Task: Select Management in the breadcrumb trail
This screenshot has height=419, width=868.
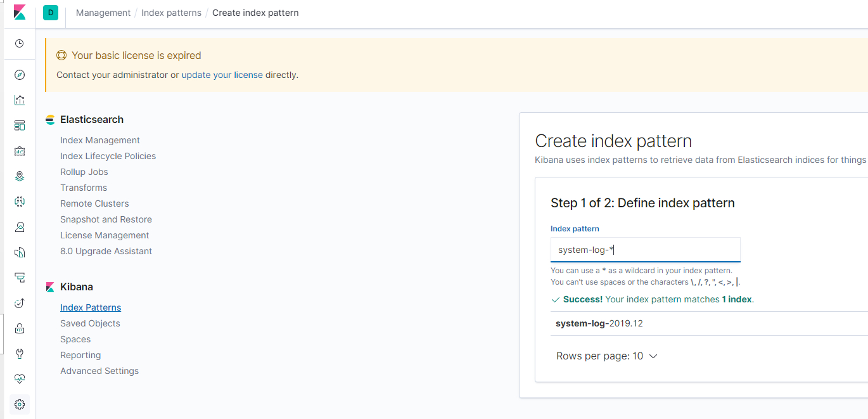Action: click(x=103, y=12)
